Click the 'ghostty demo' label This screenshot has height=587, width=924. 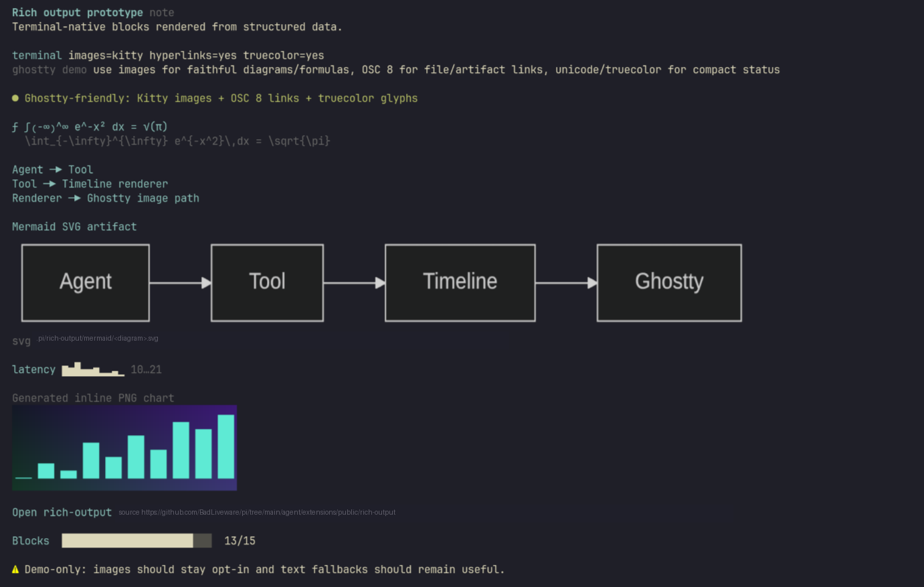pos(50,70)
